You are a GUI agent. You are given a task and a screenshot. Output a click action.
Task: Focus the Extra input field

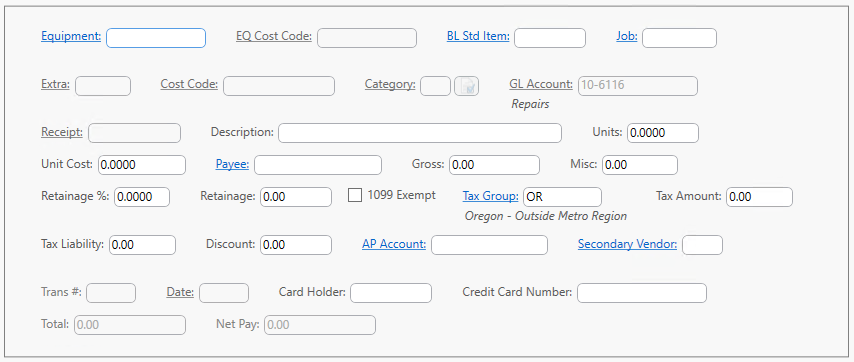103,86
